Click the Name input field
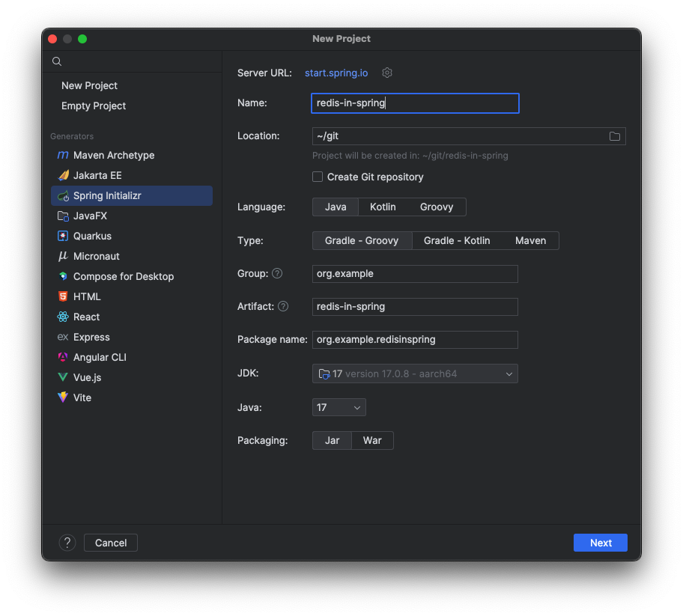 point(415,103)
